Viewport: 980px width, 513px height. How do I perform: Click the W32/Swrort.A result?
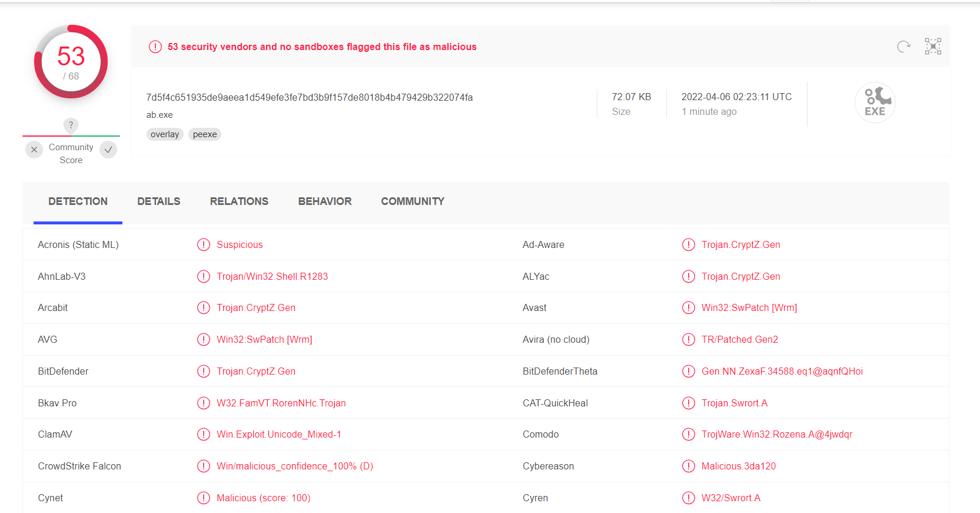click(731, 498)
